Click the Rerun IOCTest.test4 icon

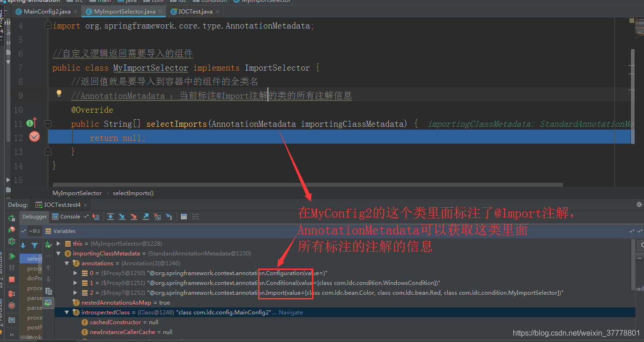[12, 218]
